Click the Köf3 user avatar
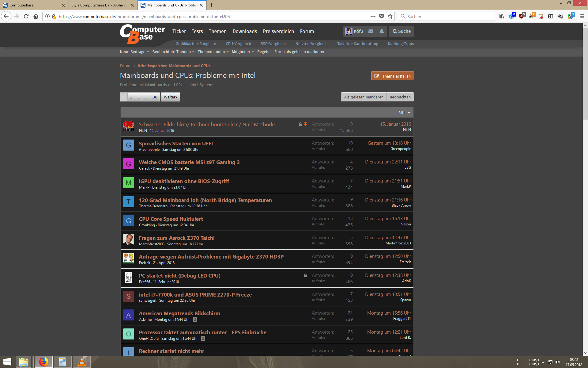Screen dimensions: 588x368 (x=349, y=31)
